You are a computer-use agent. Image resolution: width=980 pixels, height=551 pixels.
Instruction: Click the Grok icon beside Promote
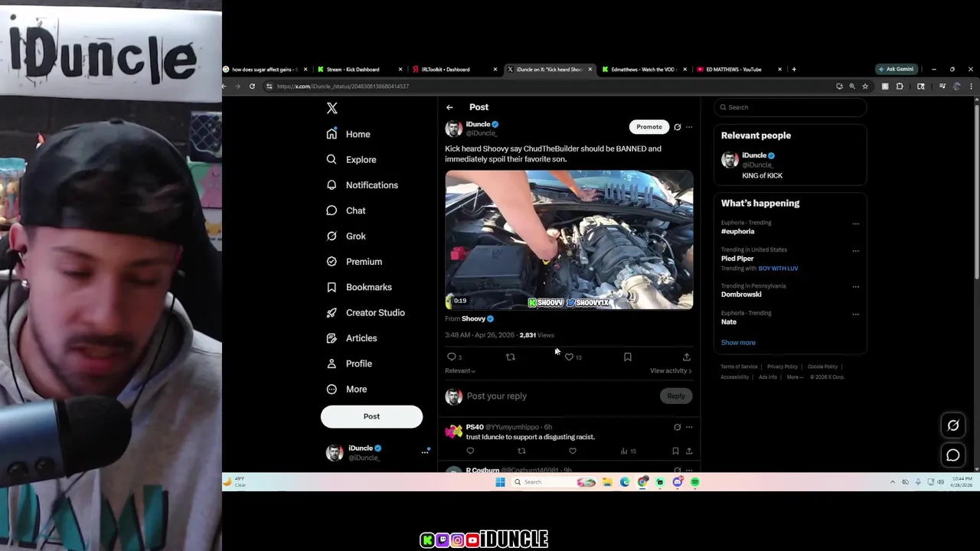pos(677,127)
